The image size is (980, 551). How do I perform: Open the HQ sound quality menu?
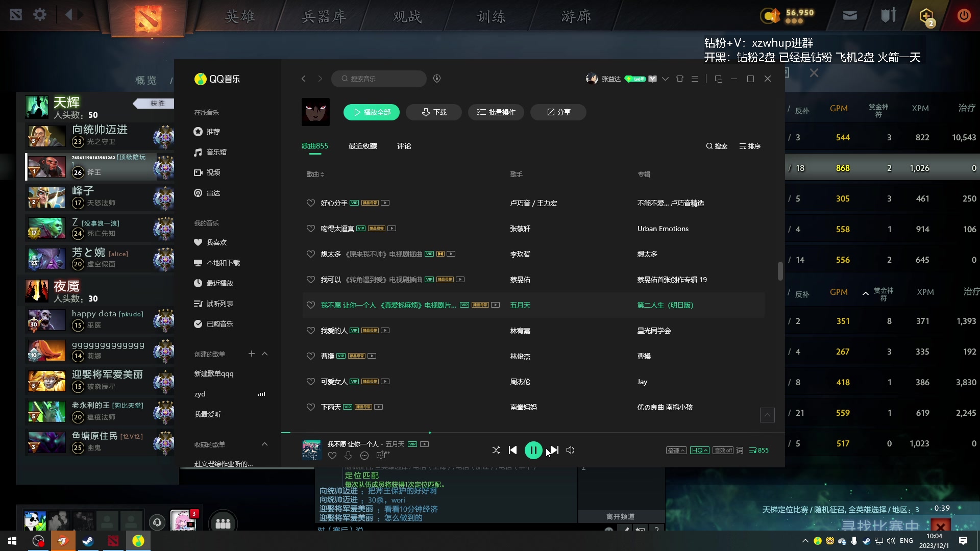coord(699,450)
